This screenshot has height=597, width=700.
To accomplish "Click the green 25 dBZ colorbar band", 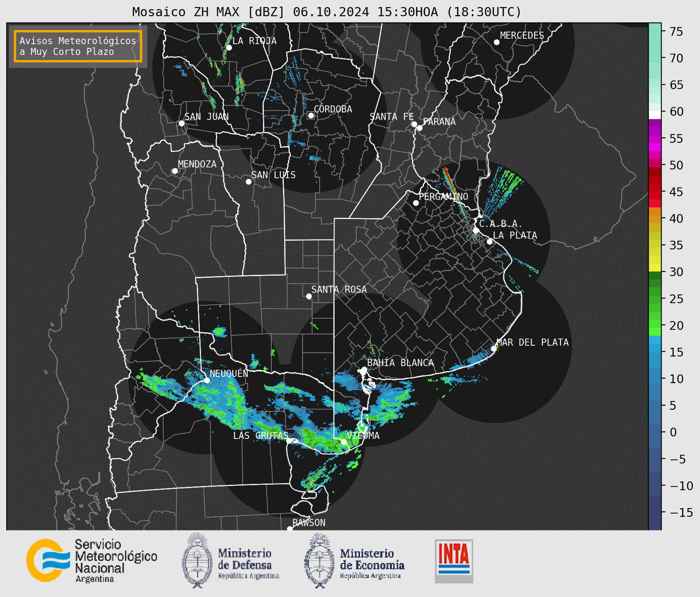I will tap(655, 299).
